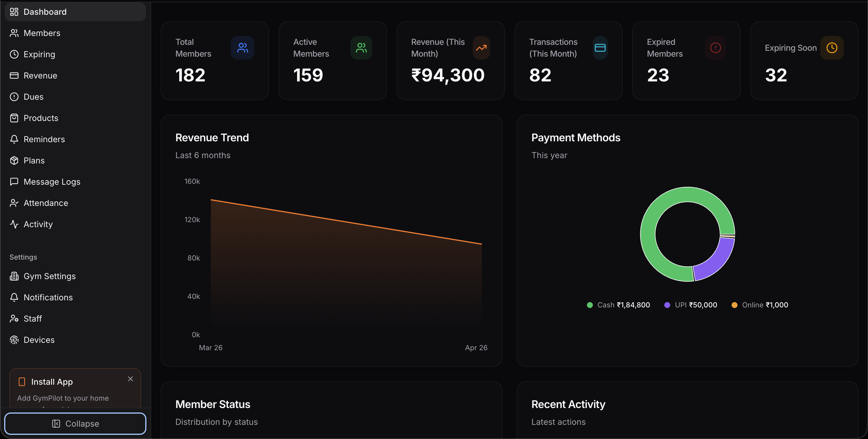Dismiss the Install App banner
This screenshot has width=868, height=439.
pyautogui.click(x=130, y=379)
